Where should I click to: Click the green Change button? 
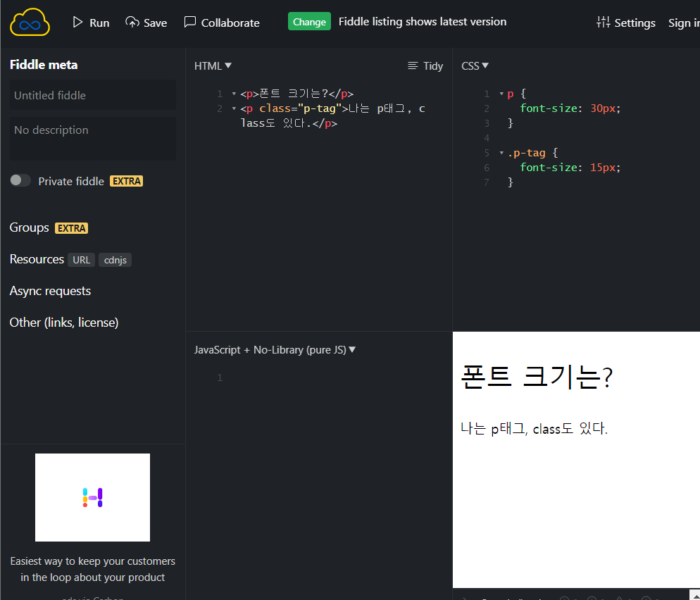(309, 21)
